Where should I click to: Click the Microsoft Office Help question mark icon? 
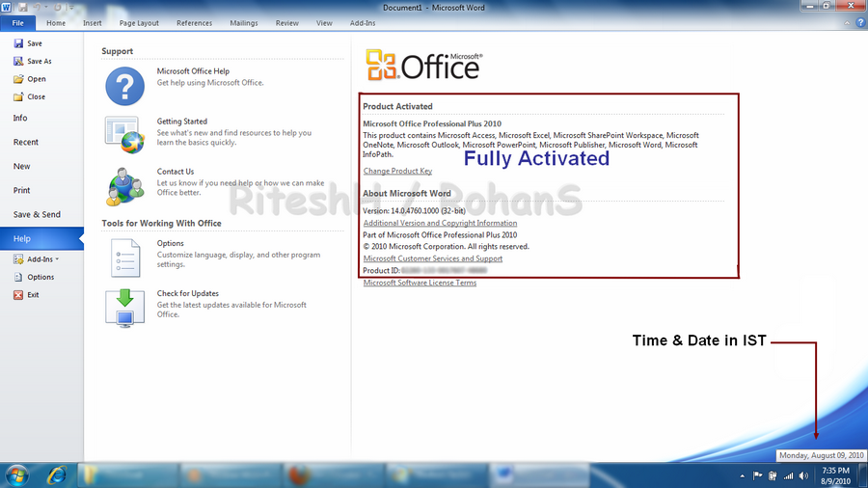click(x=125, y=86)
